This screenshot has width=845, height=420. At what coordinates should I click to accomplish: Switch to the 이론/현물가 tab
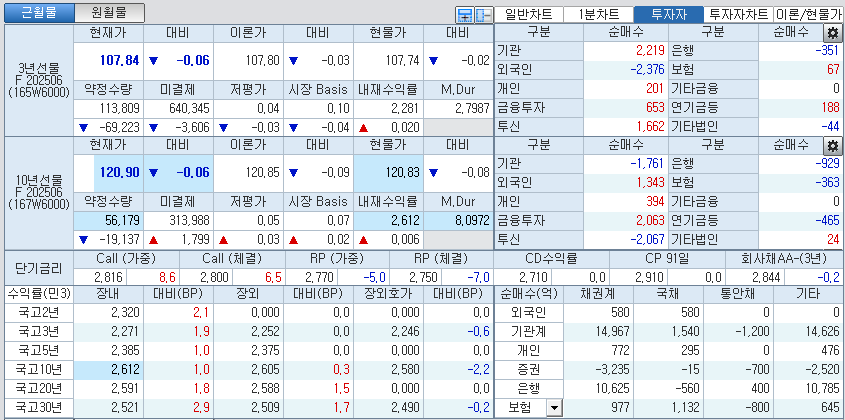tap(809, 15)
